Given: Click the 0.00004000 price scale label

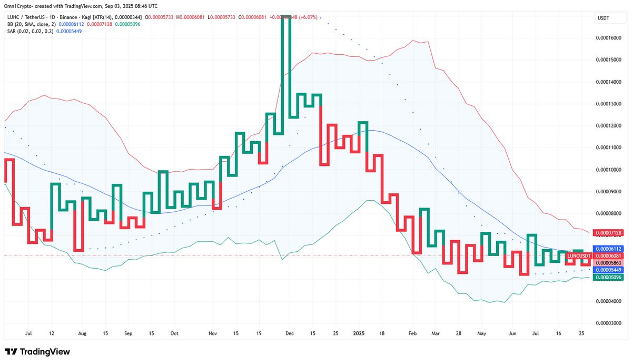Looking at the screenshot, I should pyautogui.click(x=609, y=301).
